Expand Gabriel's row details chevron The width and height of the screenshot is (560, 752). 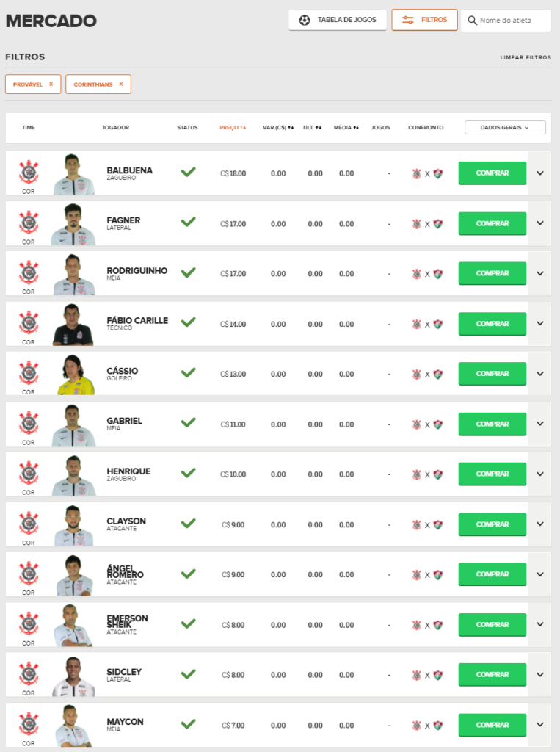[x=540, y=424]
